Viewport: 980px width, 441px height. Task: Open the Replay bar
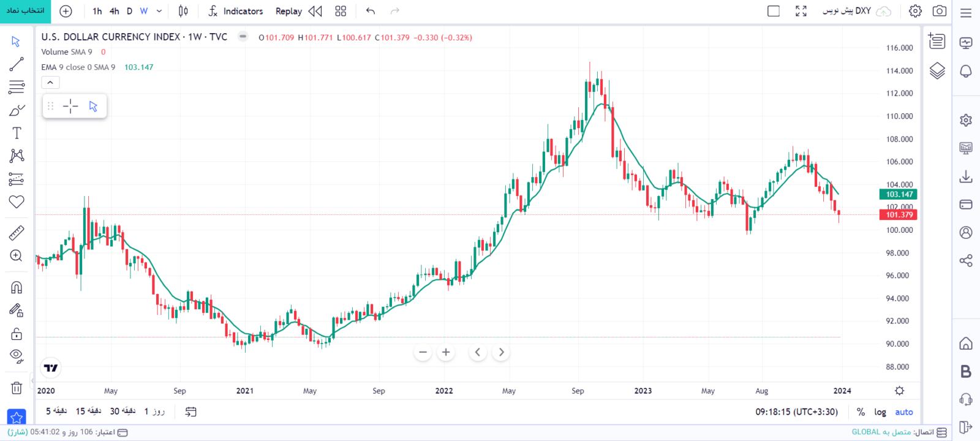coord(298,11)
